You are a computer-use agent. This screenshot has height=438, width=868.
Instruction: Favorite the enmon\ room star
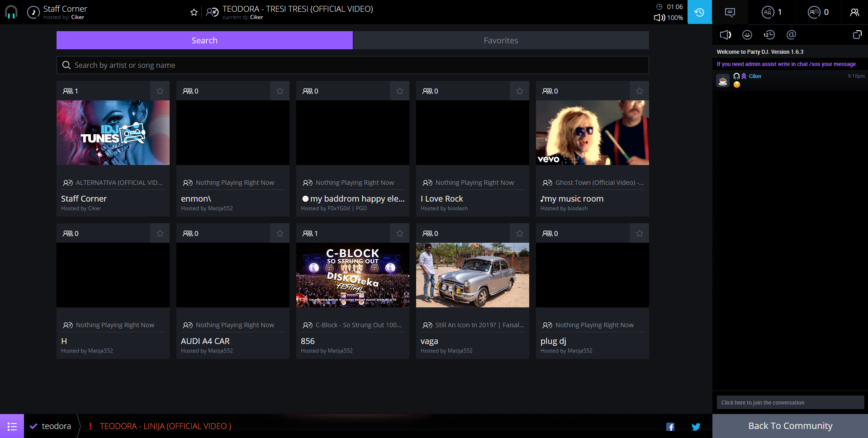(x=280, y=91)
